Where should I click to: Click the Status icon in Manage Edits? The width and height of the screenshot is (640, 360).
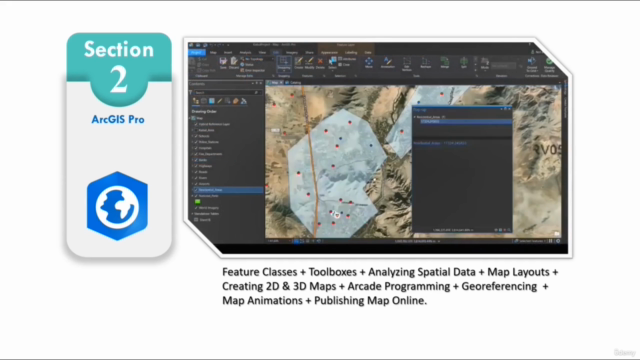click(x=242, y=64)
